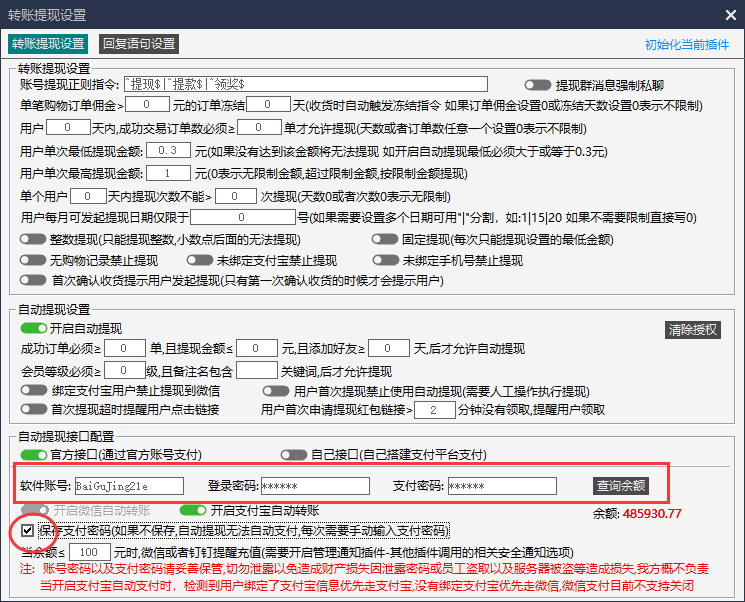
Task: Click the 初始化当前插件 link
Action: [x=688, y=45]
